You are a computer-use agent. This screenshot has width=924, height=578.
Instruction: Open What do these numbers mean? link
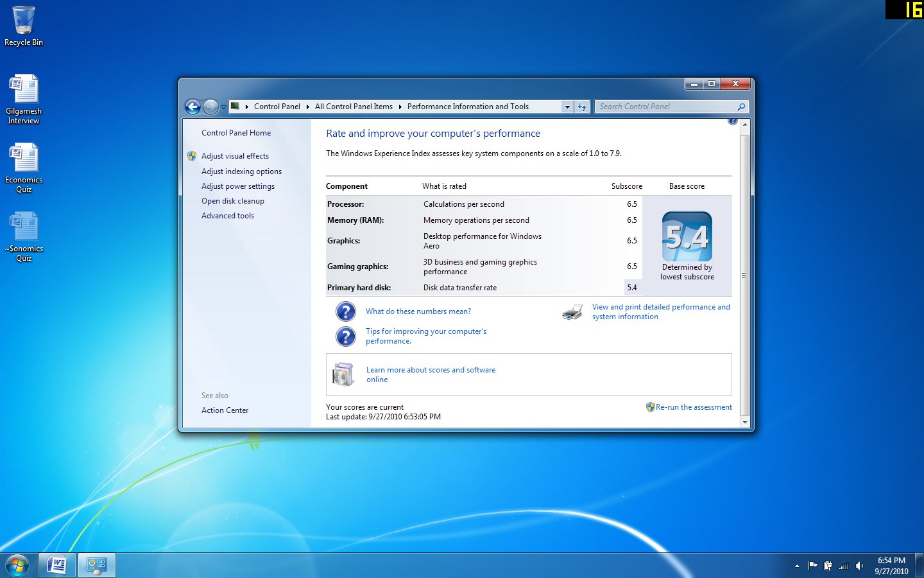tap(418, 311)
